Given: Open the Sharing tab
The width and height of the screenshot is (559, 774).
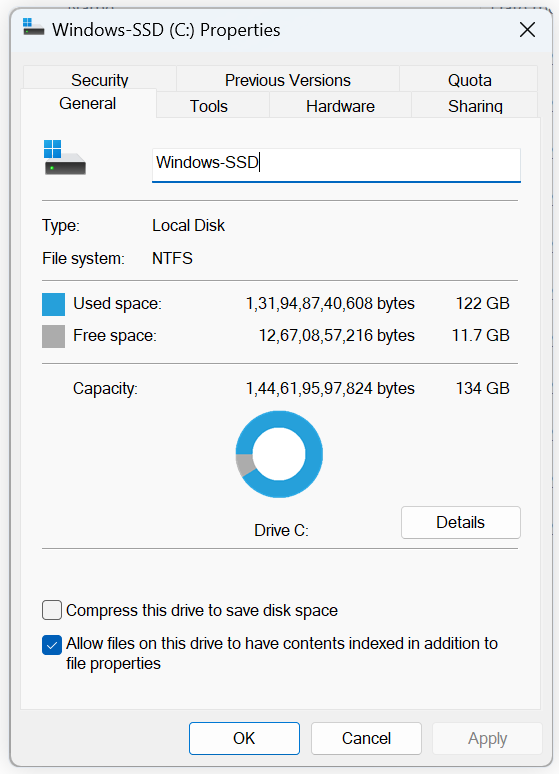Looking at the screenshot, I should pos(475,106).
